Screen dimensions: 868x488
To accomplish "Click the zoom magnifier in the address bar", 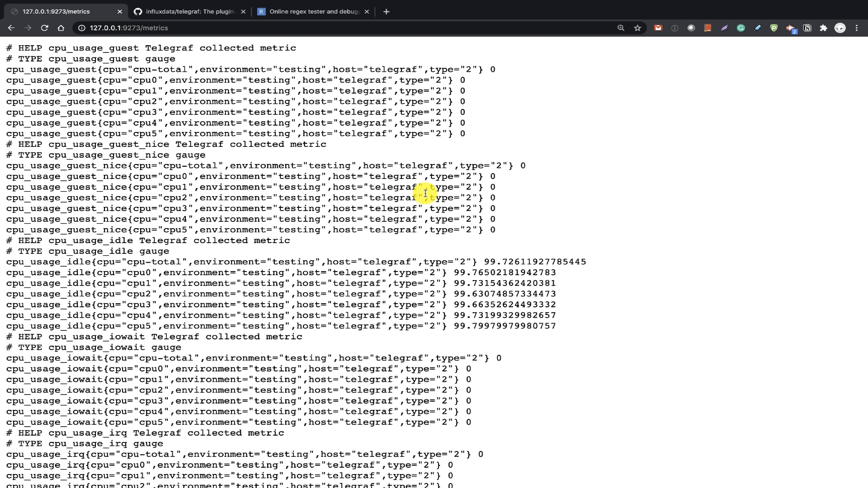I will point(621,28).
